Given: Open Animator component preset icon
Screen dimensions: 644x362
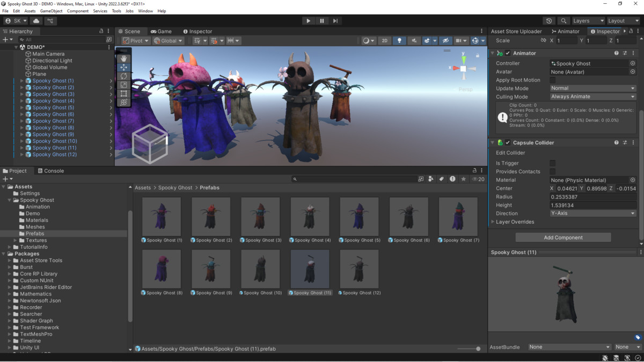Looking at the screenshot, I should click(625, 53).
